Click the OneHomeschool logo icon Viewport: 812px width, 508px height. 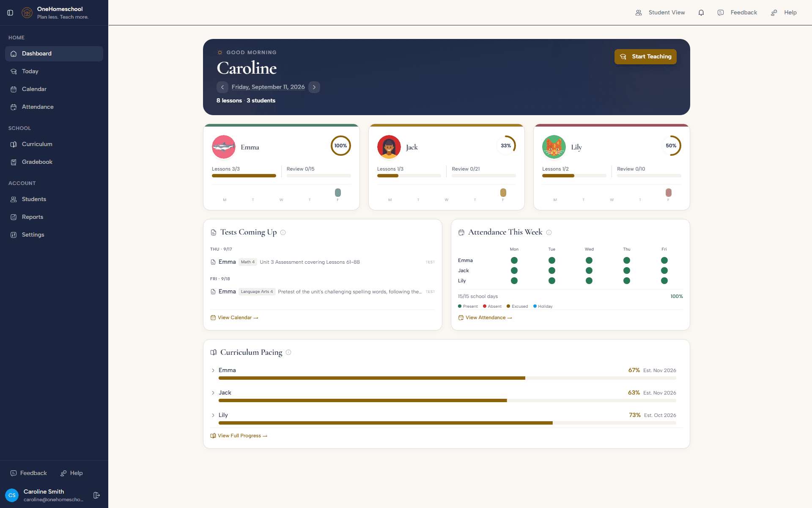tap(27, 13)
